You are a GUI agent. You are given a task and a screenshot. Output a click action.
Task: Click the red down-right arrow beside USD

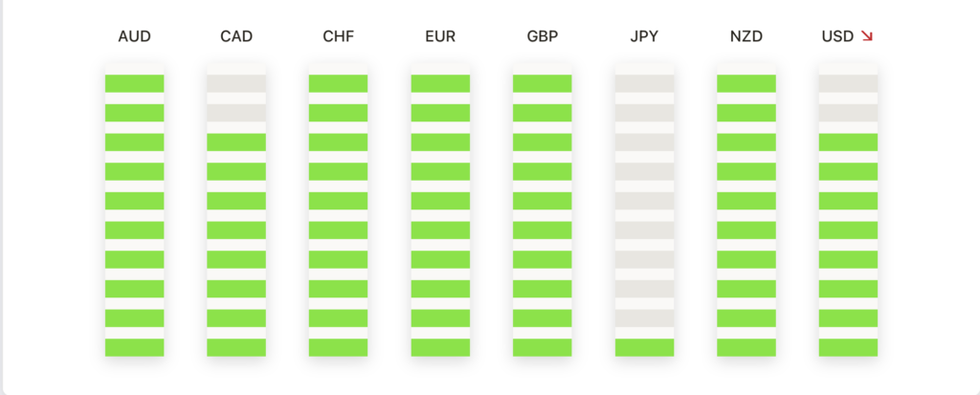coord(866,36)
